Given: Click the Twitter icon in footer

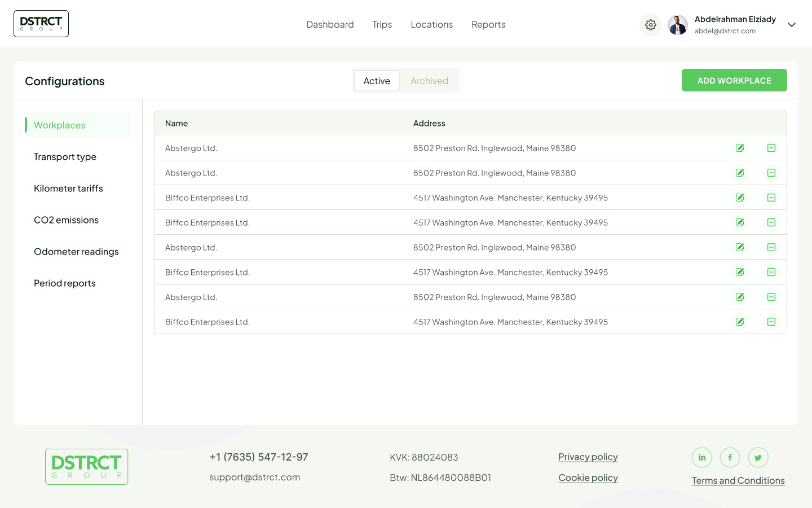Looking at the screenshot, I should coord(758,458).
